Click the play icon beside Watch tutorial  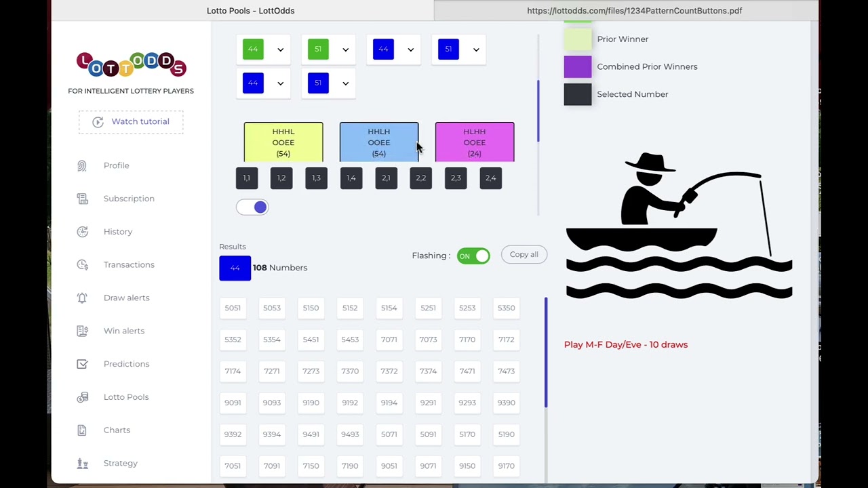98,122
